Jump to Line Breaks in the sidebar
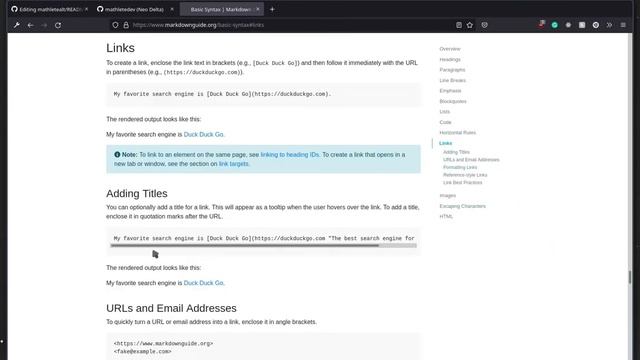This screenshot has height=360, width=640. tap(452, 80)
